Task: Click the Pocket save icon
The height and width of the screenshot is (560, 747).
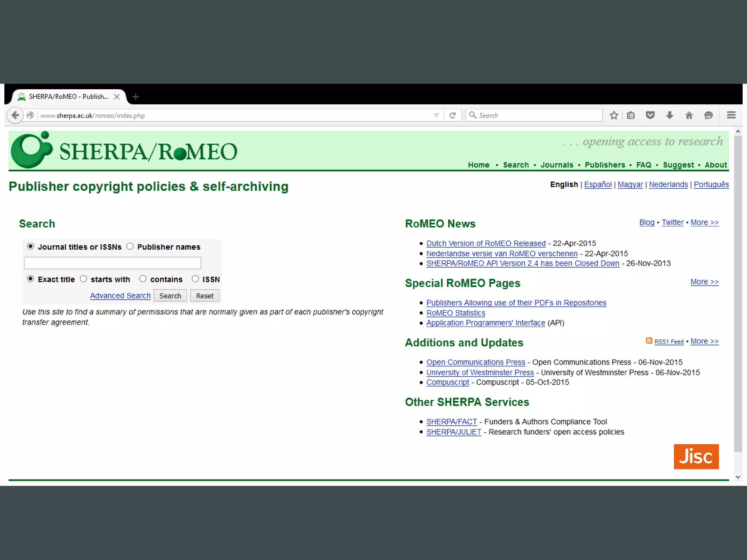Action: (x=650, y=115)
